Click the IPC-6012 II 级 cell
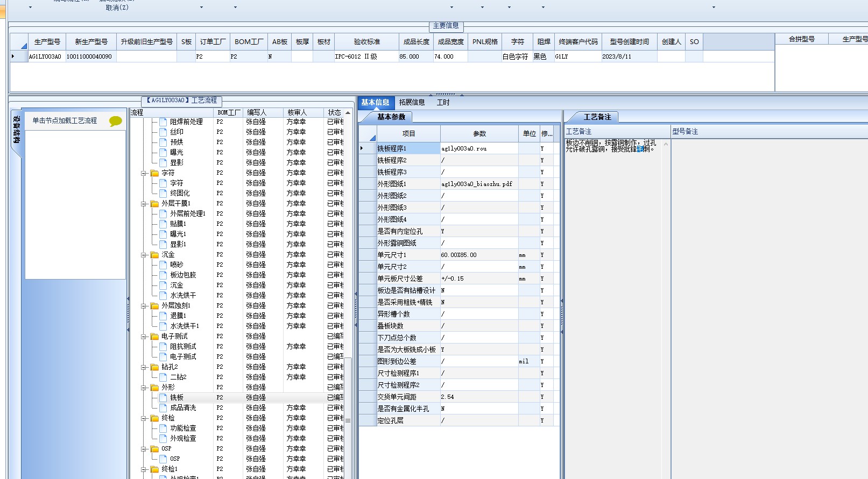Image resolution: width=868 pixels, height=479 pixels. (366, 56)
